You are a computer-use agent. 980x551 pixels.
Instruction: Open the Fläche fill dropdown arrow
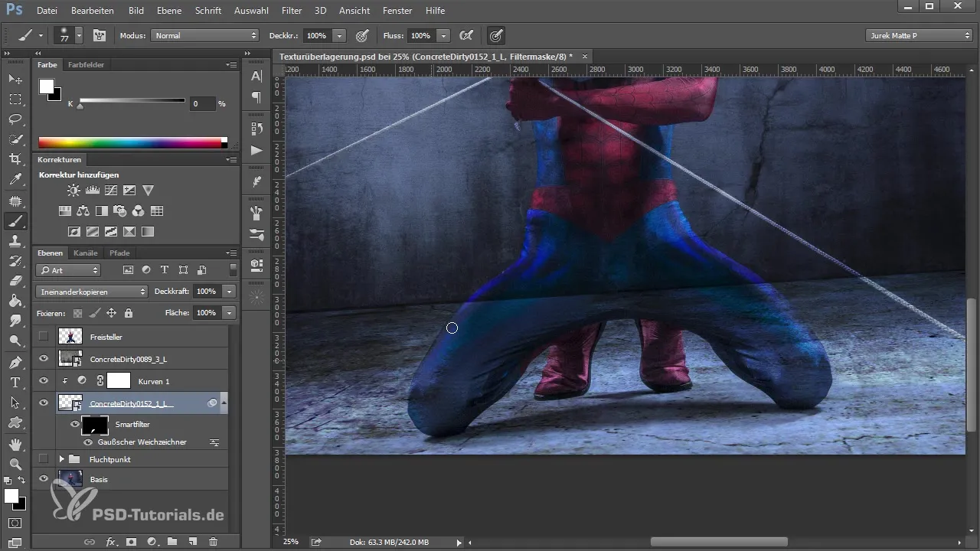point(229,313)
